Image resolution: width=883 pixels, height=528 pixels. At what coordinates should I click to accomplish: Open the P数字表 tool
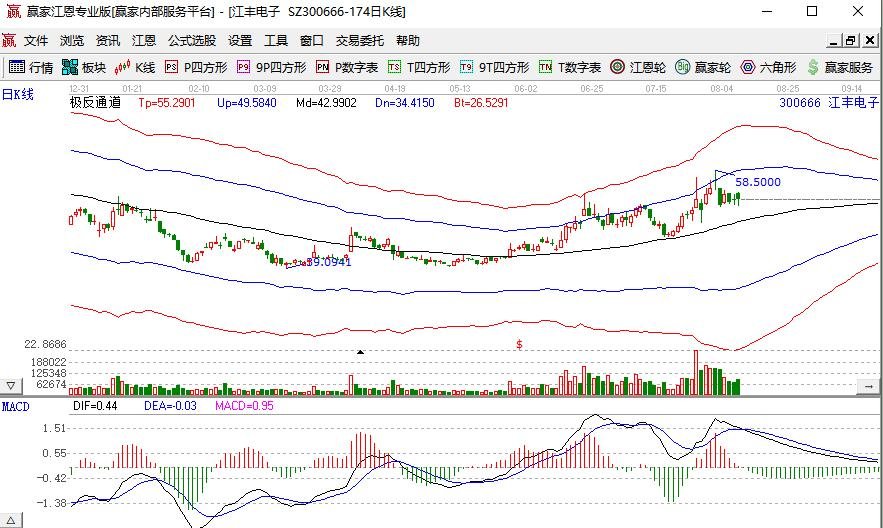pyautogui.click(x=347, y=68)
